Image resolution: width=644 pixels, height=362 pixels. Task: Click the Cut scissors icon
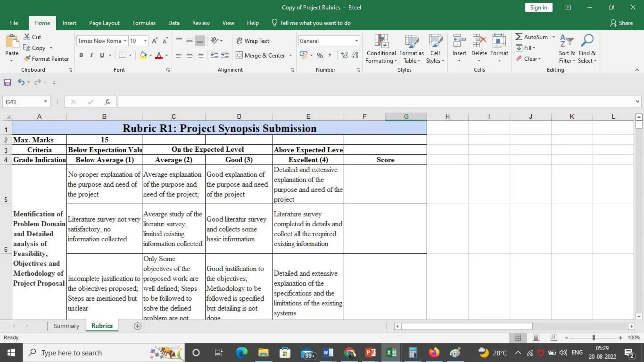(27, 37)
